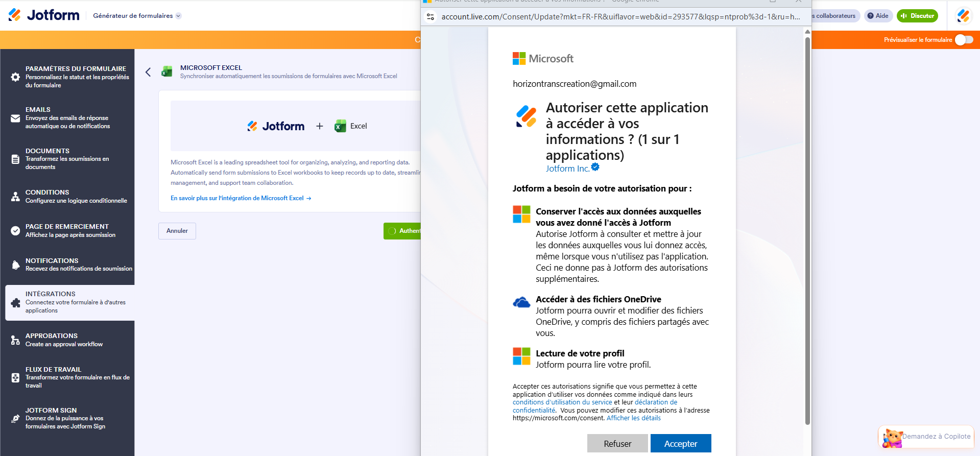Toggle Prévisualiser le formulaire switch

tap(964, 40)
